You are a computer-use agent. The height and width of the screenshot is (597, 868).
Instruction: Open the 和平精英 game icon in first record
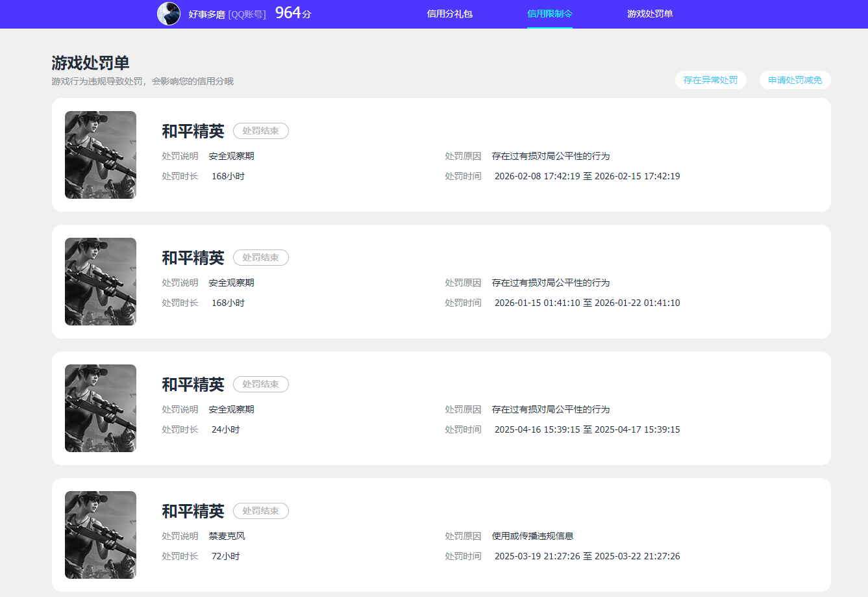(100, 155)
